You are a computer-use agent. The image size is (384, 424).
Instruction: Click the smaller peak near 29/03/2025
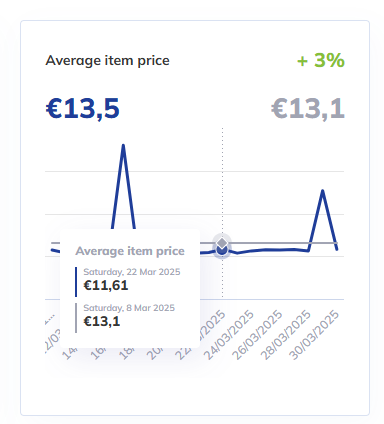coord(322,191)
